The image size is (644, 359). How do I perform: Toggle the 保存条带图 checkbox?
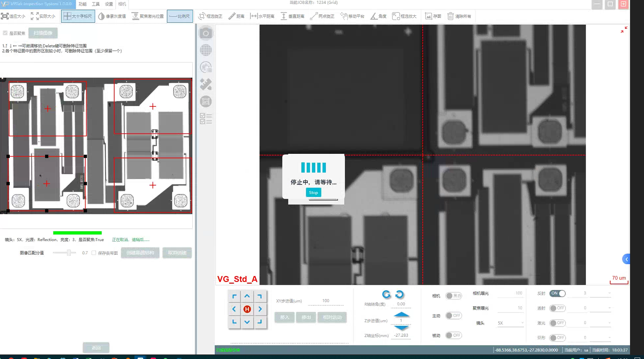coord(94,253)
